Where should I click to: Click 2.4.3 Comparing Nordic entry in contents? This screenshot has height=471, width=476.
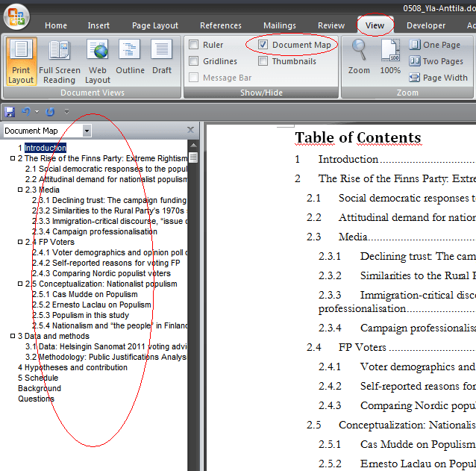tap(397, 405)
